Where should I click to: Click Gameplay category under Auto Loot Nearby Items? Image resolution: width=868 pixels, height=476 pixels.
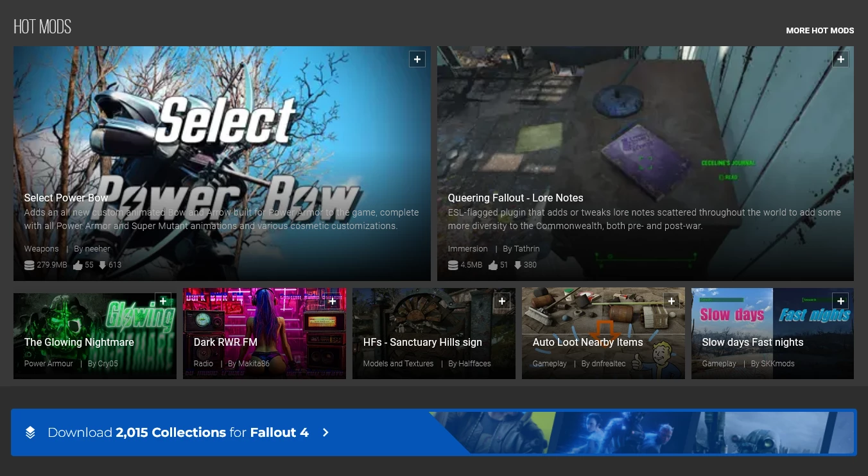(x=550, y=364)
